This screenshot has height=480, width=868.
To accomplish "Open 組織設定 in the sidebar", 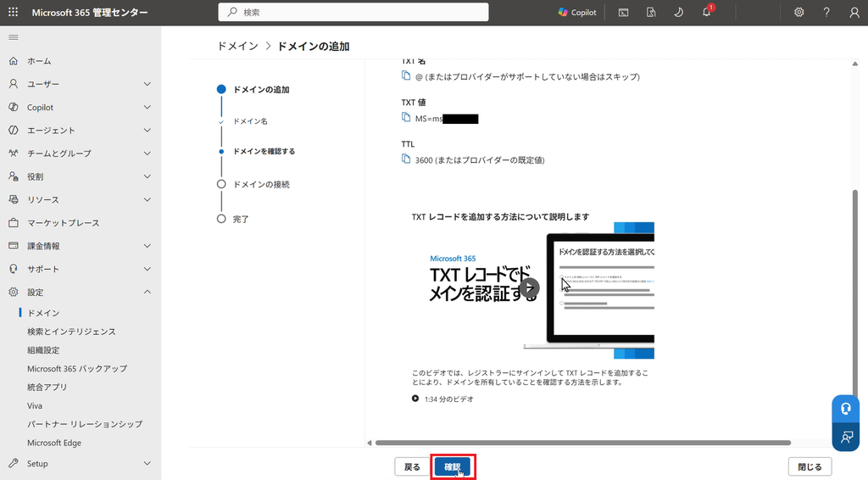I will pyautogui.click(x=43, y=350).
